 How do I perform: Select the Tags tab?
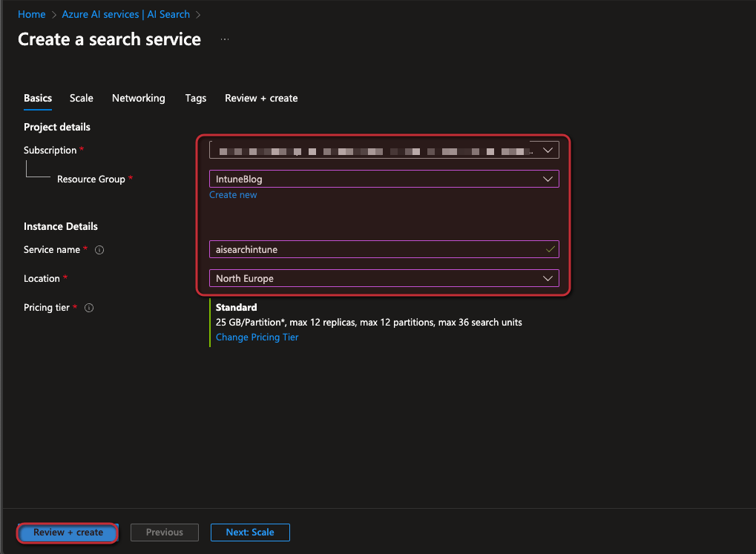click(196, 98)
